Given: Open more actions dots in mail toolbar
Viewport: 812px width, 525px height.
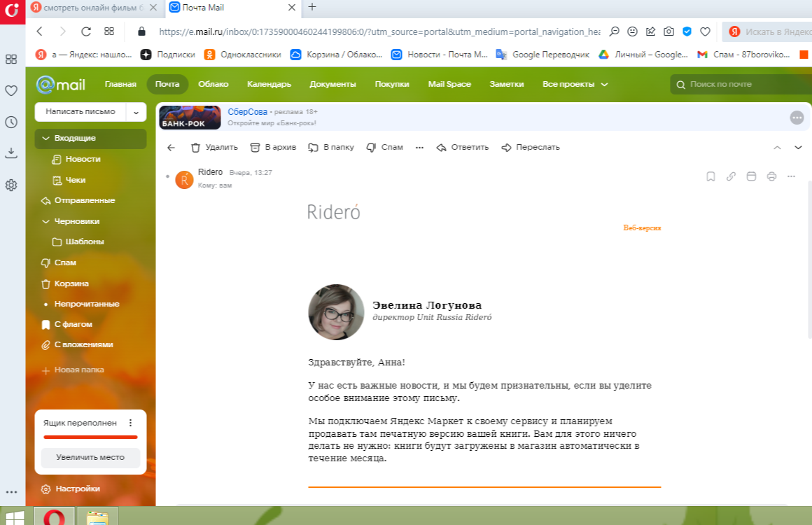Looking at the screenshot, I should (x=419, y=148).
